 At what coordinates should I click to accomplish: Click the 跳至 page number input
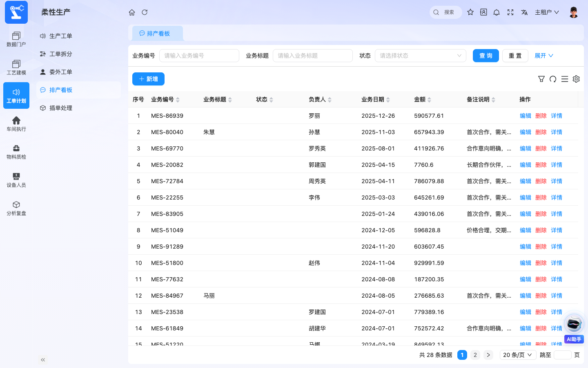coord(563,355)
